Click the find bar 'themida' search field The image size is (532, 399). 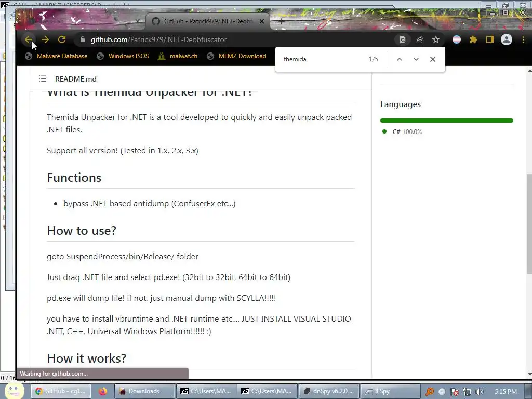pos(322,59)
